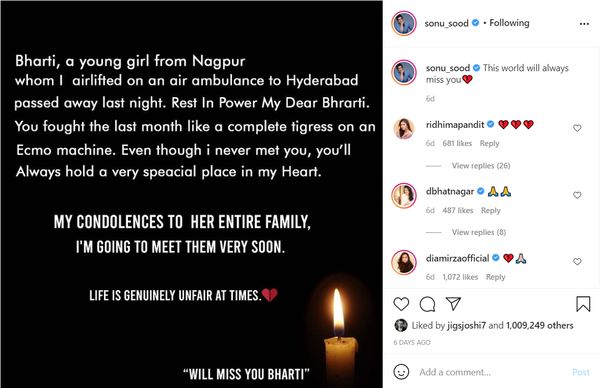This screenshot has width=600, height=388.
Task: Expand View replies (26) under ridhimapandit
Action: [481, 166]
